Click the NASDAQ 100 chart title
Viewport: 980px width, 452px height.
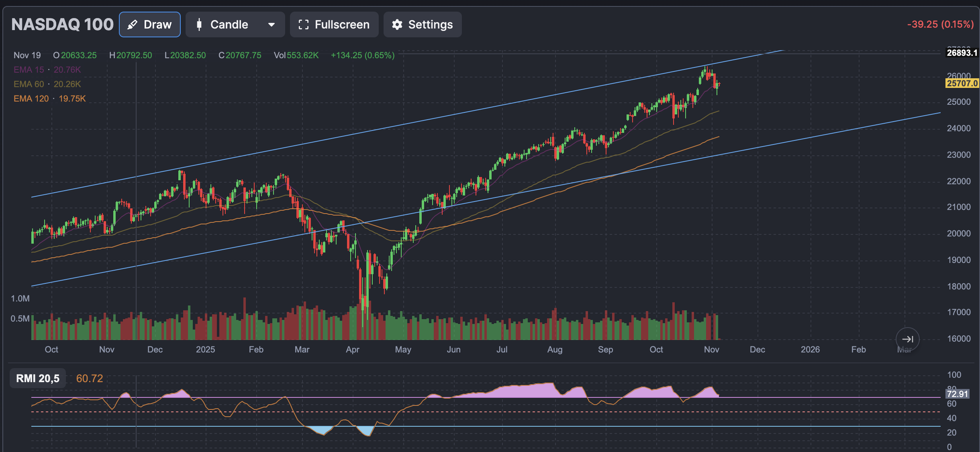pos(62,25)
